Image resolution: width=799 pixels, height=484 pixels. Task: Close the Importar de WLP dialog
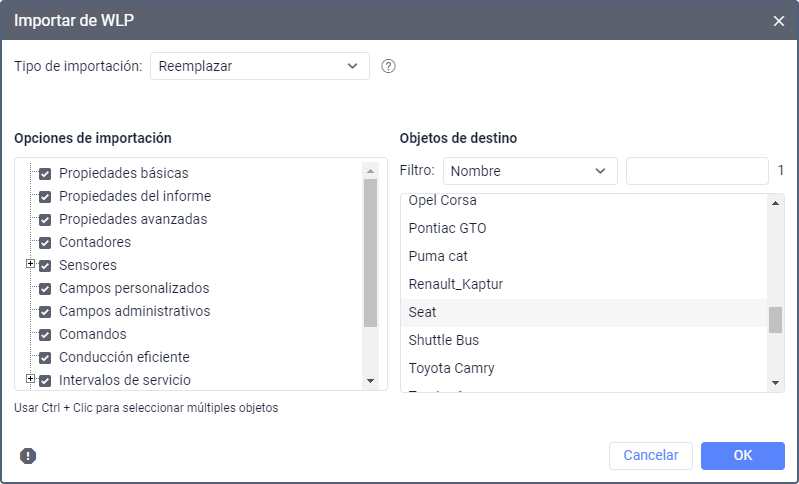779,20
